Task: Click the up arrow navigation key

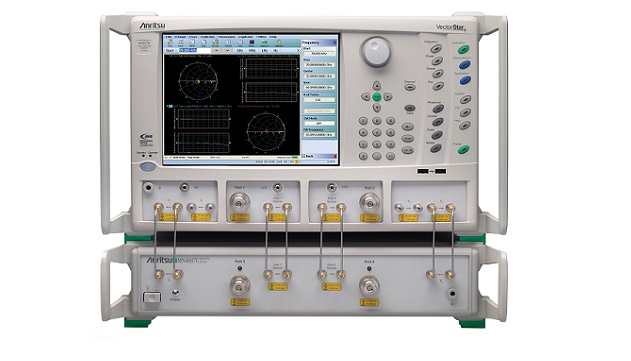Action: click(376, 85)
